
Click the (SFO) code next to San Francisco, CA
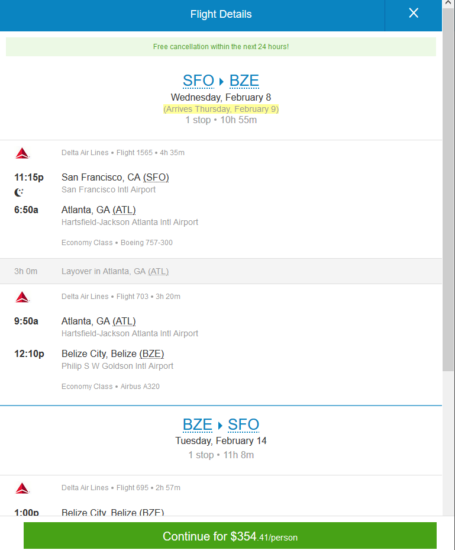156,177
